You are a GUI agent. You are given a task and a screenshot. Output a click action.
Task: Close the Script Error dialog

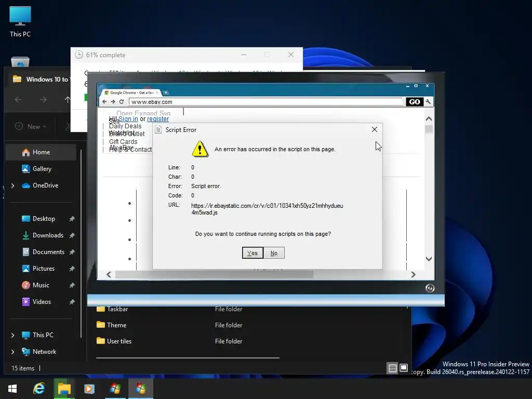[374, 129]
